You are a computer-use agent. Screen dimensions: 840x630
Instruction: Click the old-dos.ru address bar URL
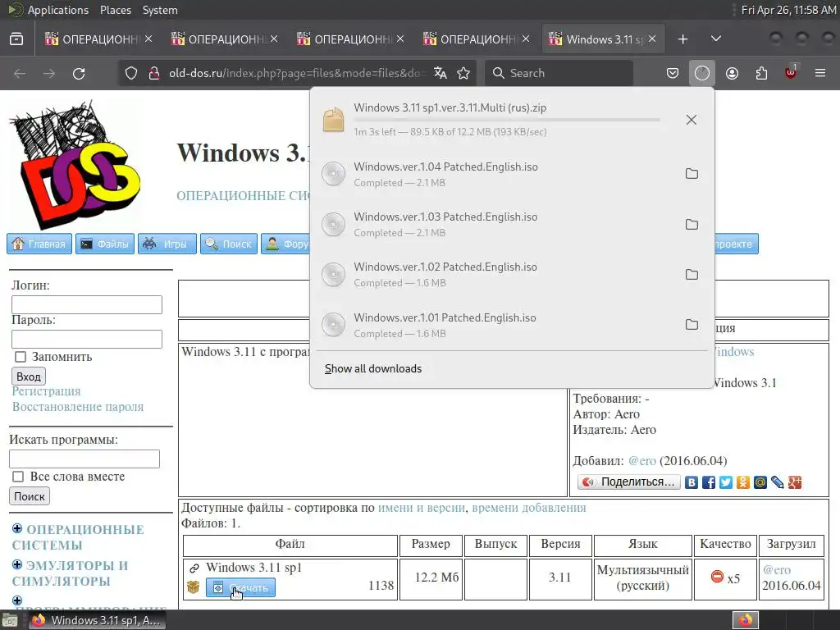pyautogui.click(x=297, y=73)
